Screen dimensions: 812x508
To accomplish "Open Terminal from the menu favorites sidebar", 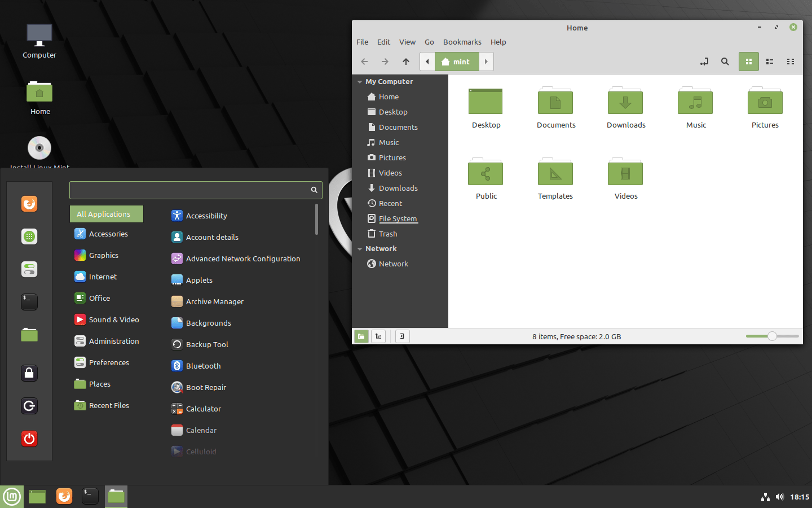I will pos(29,301).
